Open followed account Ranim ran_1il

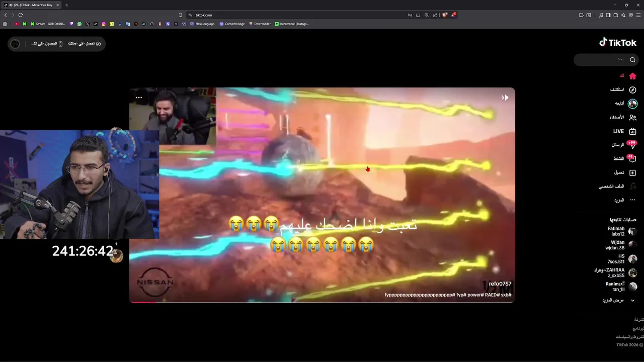[621, 287]
